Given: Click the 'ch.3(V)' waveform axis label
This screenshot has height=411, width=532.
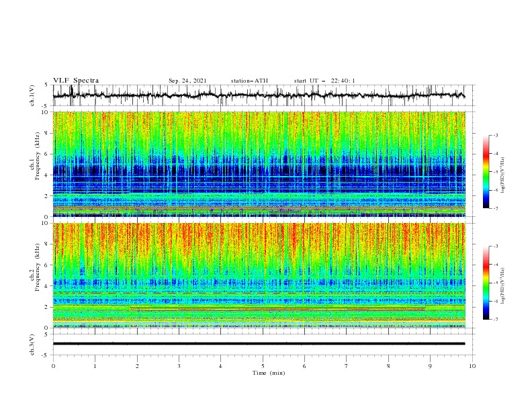Looking at the screenshot, I should coord(32,345).
